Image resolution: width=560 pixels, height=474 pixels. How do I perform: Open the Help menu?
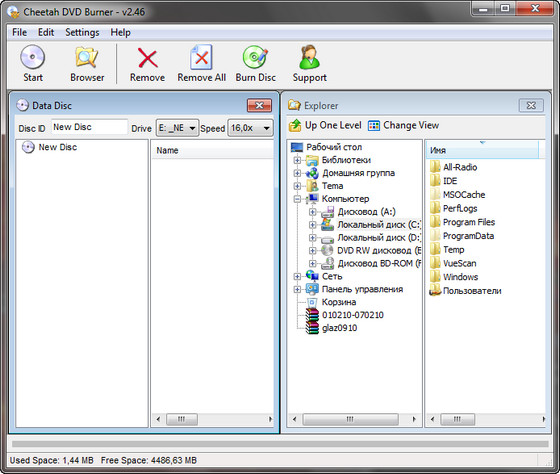[x=120, y=32]
